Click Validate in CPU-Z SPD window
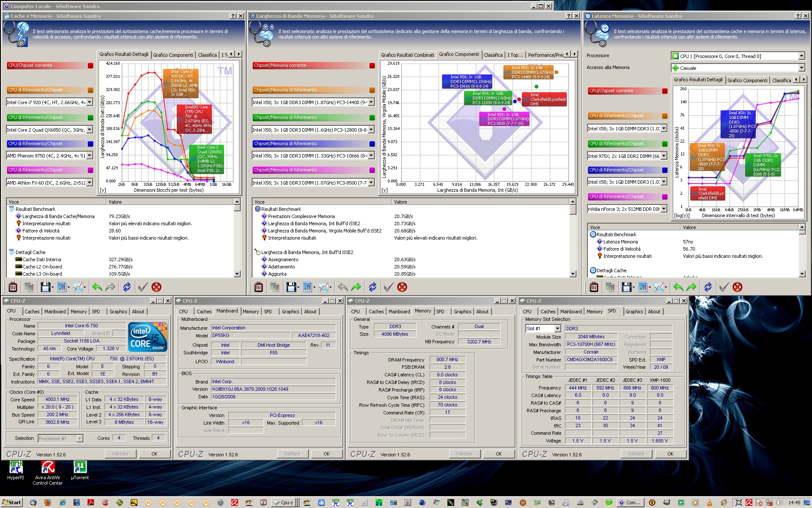 636,454
